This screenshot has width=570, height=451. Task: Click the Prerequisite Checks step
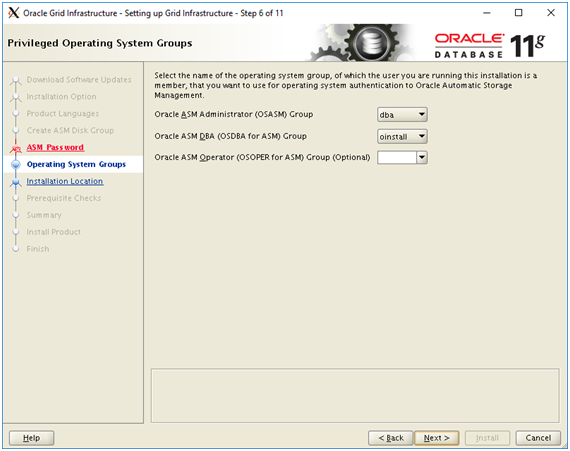coord(64,198)
